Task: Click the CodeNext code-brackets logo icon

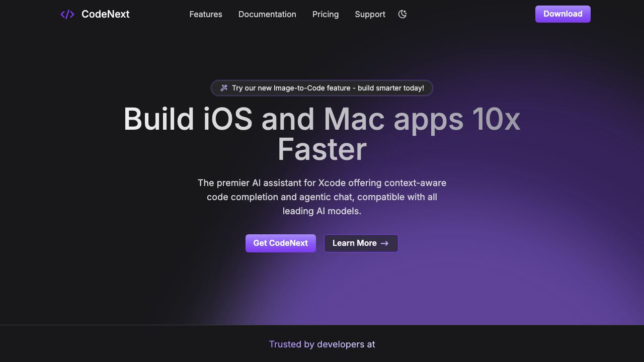Action: [x=67, y=14]
